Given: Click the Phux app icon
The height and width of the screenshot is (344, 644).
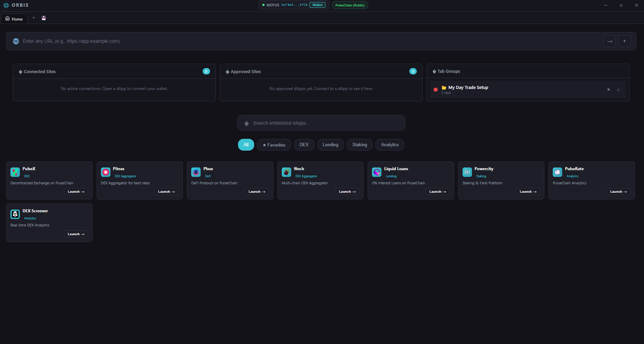Looking at the screenshot, I should pyautogui.click(x=196, y=172).
